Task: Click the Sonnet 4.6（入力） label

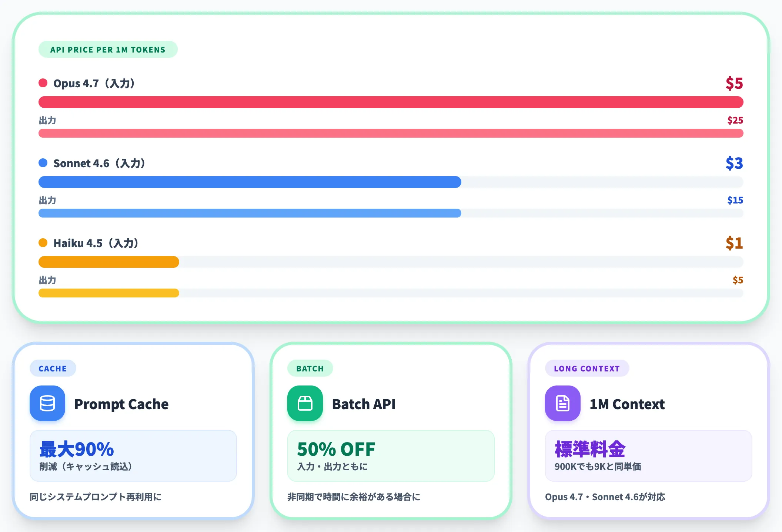Action: pos(99,163)
